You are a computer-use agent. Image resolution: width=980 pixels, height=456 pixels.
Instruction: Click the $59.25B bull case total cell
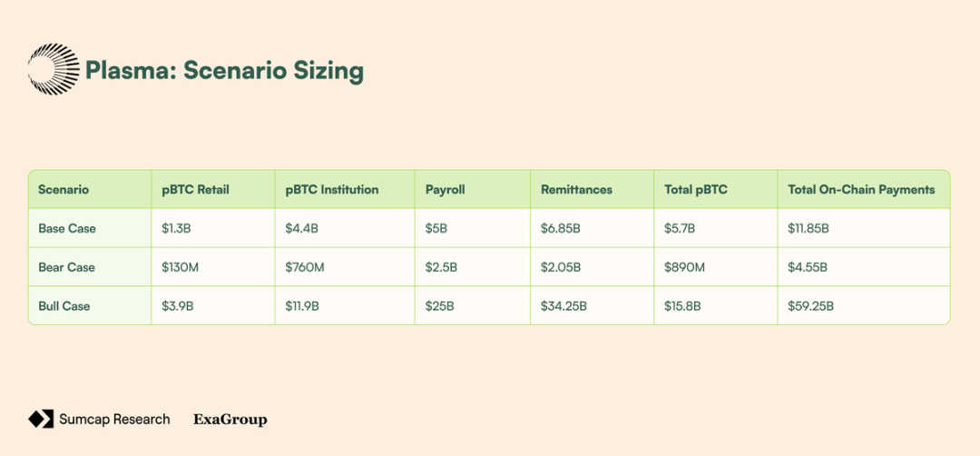pos(810,306)
